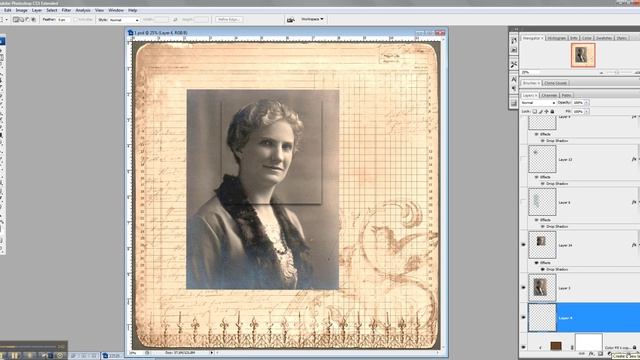Select the Intersect with selection mode icon
Screen dimensions: 640x360
[x=33, y=20]
